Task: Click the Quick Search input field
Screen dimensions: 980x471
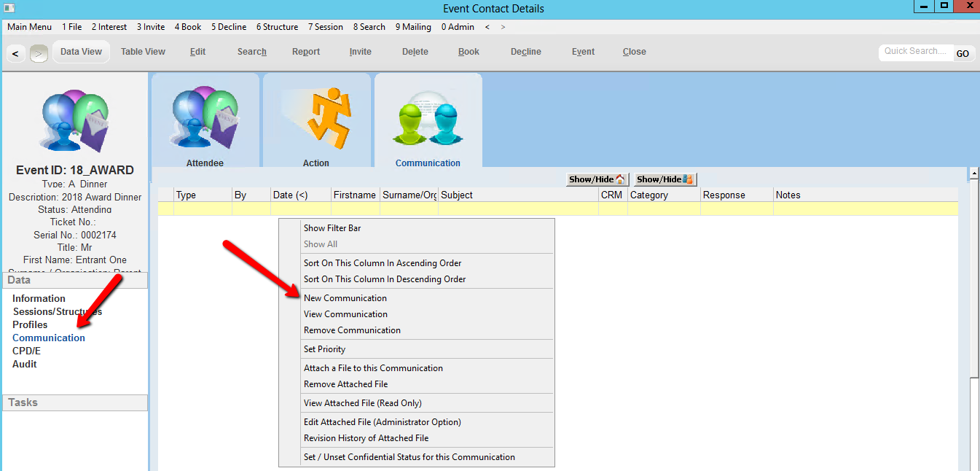Action: (914, 52)
